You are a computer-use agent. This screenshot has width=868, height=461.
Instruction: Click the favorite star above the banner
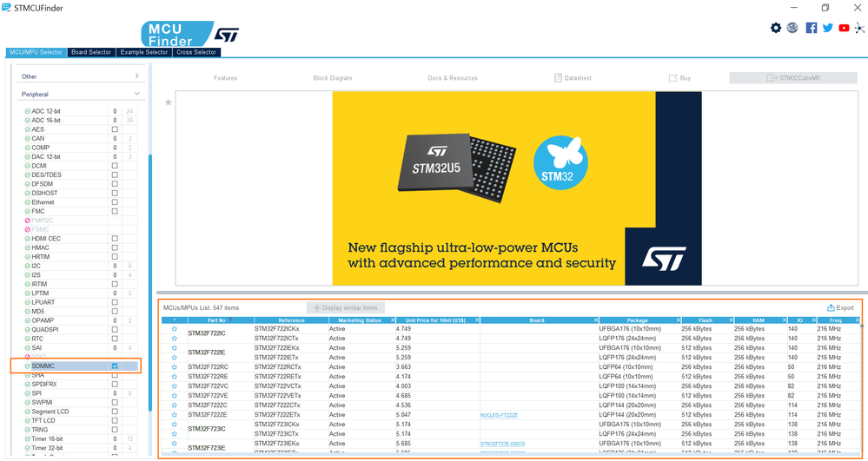(169, 102)
